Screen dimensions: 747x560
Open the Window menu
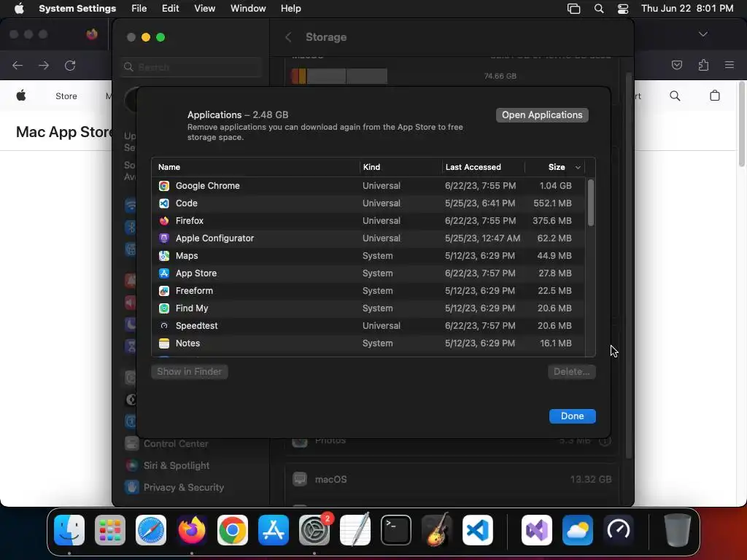[248, 9]
